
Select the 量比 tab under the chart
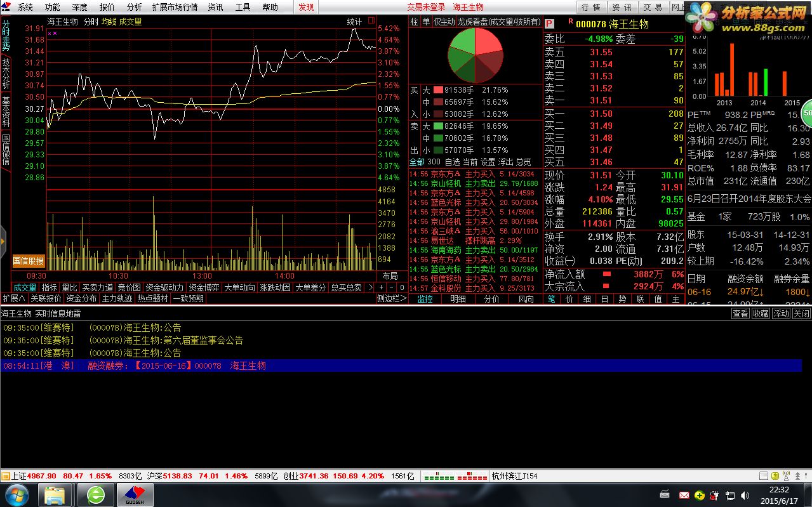69,287
